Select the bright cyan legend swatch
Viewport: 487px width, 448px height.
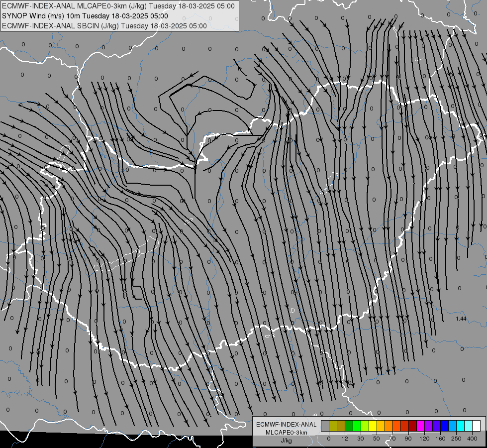461,426
